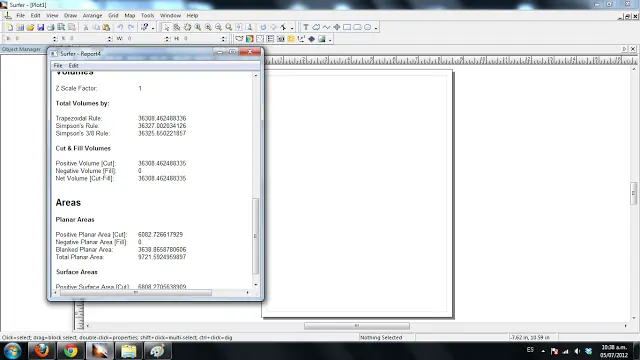Open the Grid menu
Viewport: 640px width, 360px height.
coord(113,16)
